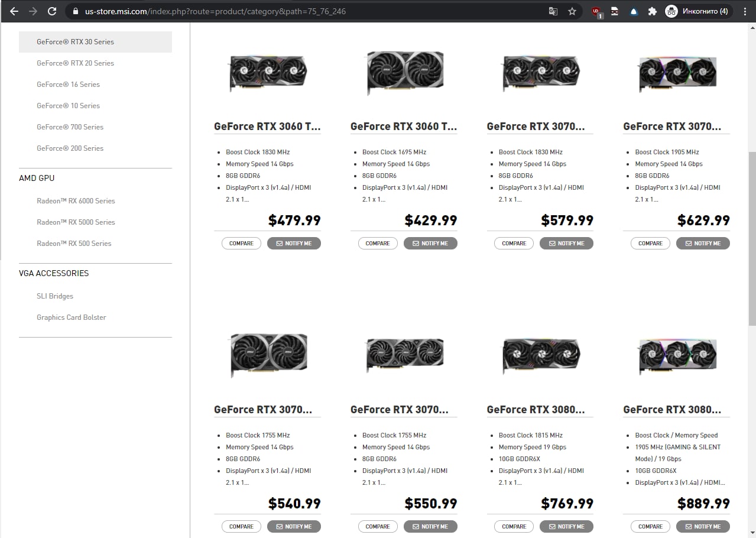756x538 pixels.
Task: Open GeForce 16 Series category
Action: coord(68,85)
